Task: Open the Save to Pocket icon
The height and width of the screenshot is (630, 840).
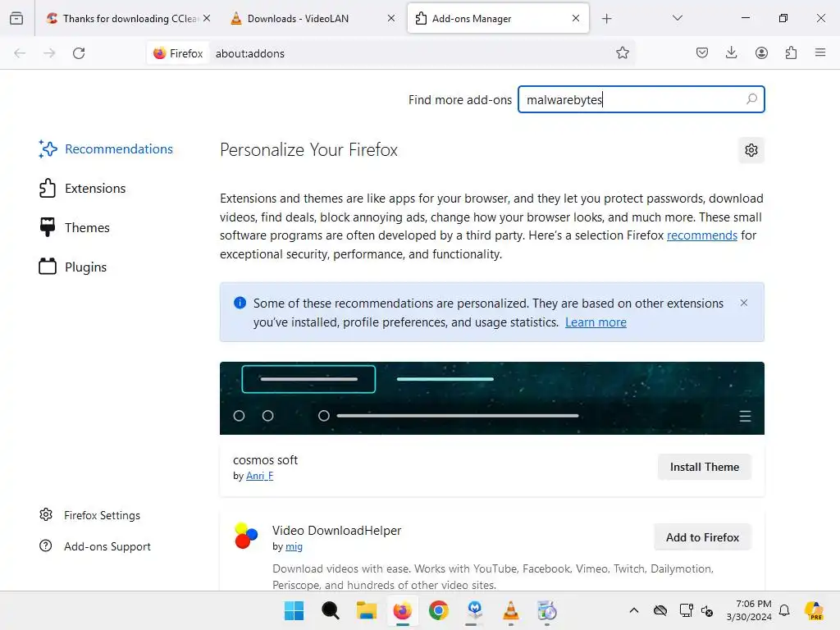Action: click(x=702, y=52)
